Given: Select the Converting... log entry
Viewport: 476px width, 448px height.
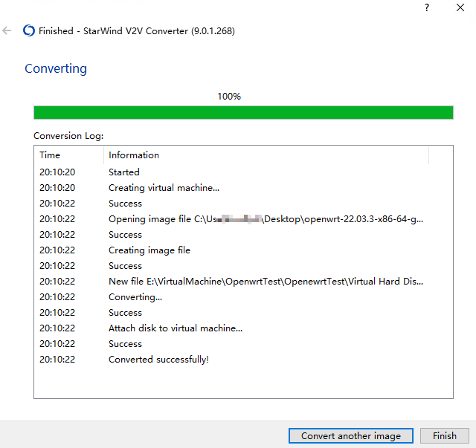Looking at the screenshot, I should tap(243, 297).
